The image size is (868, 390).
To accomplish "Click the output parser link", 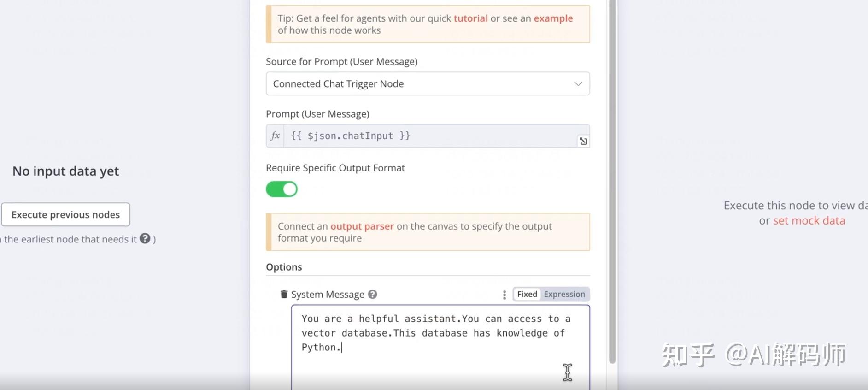I will [x=362, y=226].
